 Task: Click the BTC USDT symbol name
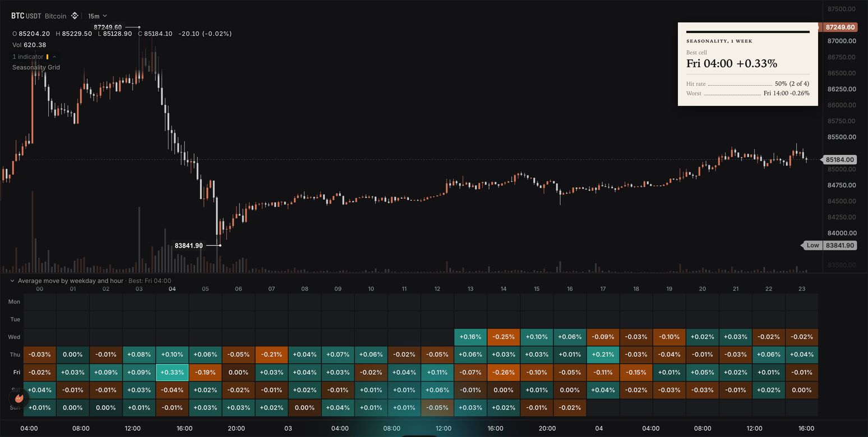tap(26, 16)
